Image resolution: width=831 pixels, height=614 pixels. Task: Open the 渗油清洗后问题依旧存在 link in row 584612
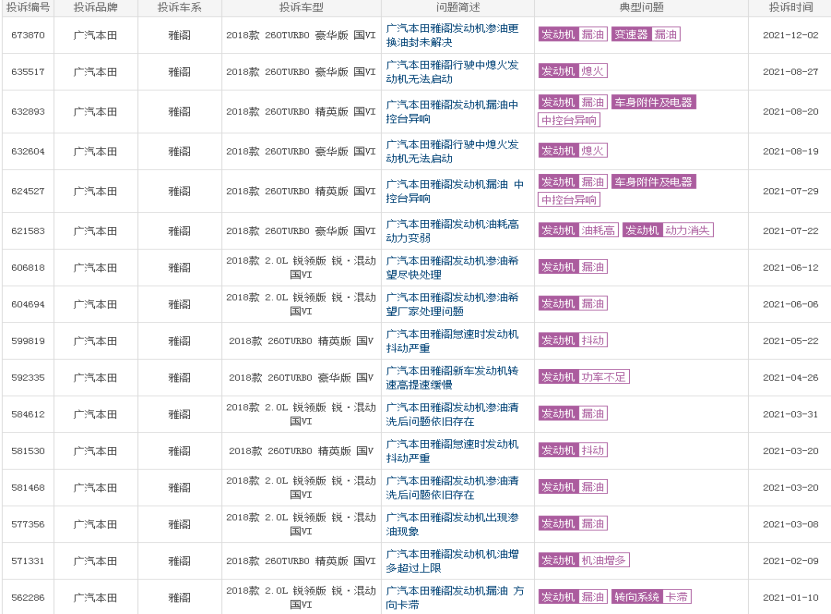click(x=452, y=414)
